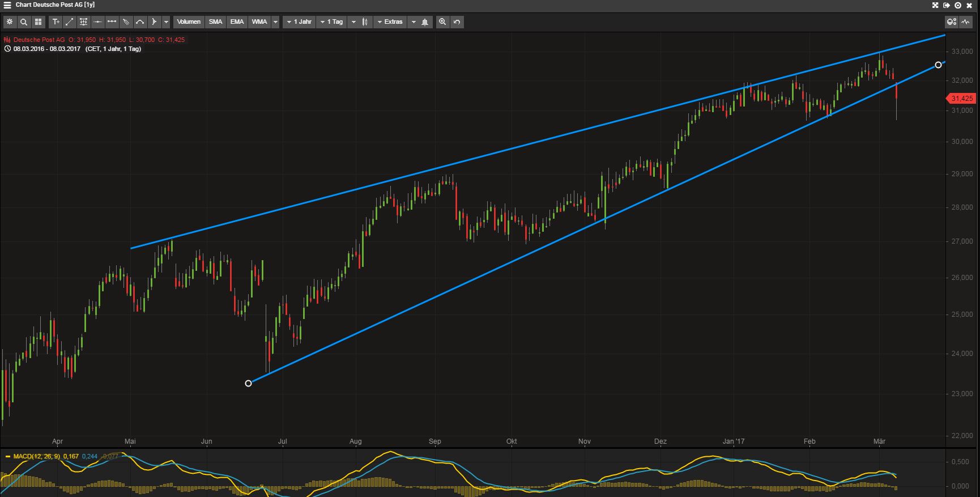Select the trend line drawing tool
980x497 pixels.
[70, 22]
